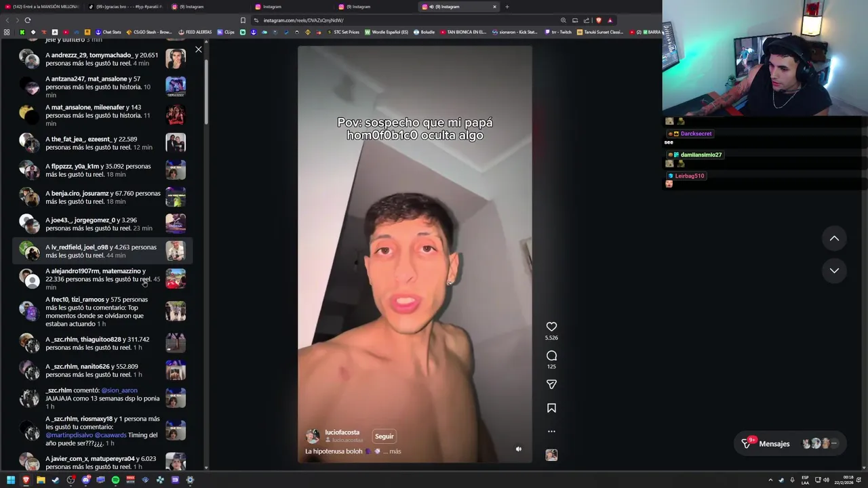Open zoom icon in the address bar
This screenshot has height=488, width=868.
coord(563,20)
